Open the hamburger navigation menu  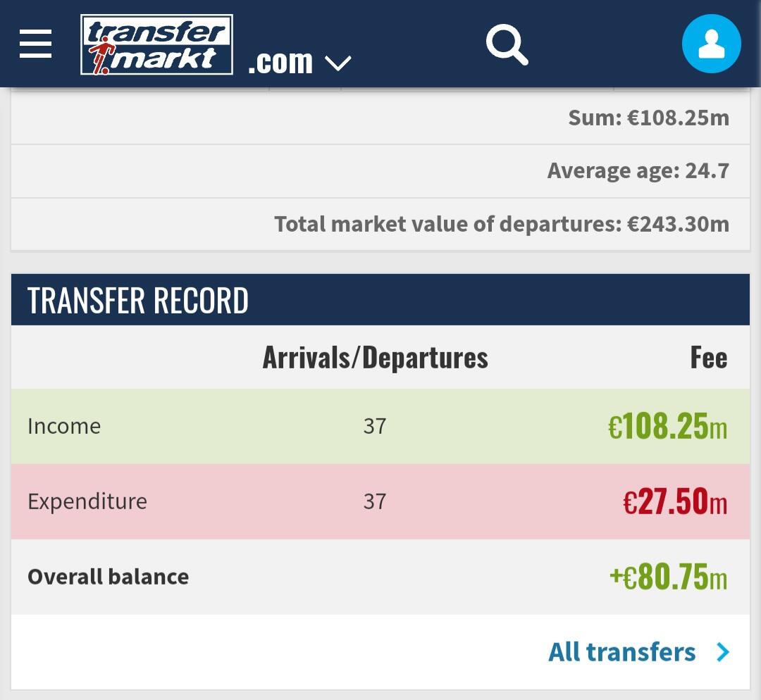(36, 44)
